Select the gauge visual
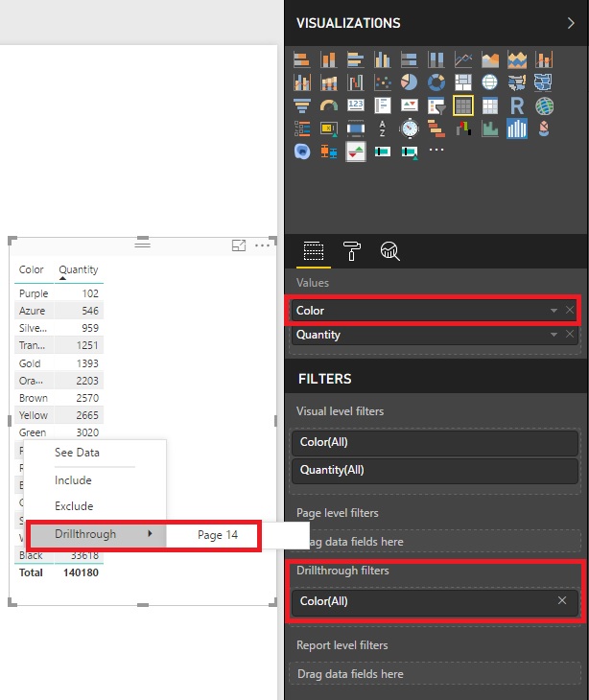The width and height of the screenshot is (589, 700). click(x=329, y=105)
